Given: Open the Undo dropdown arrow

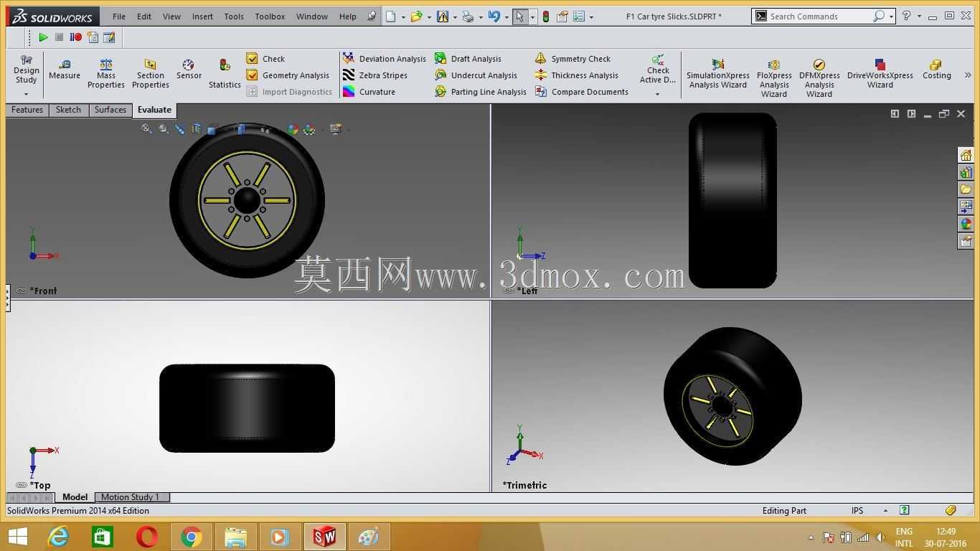Looking at the screenshot, I should pos(507,17).
